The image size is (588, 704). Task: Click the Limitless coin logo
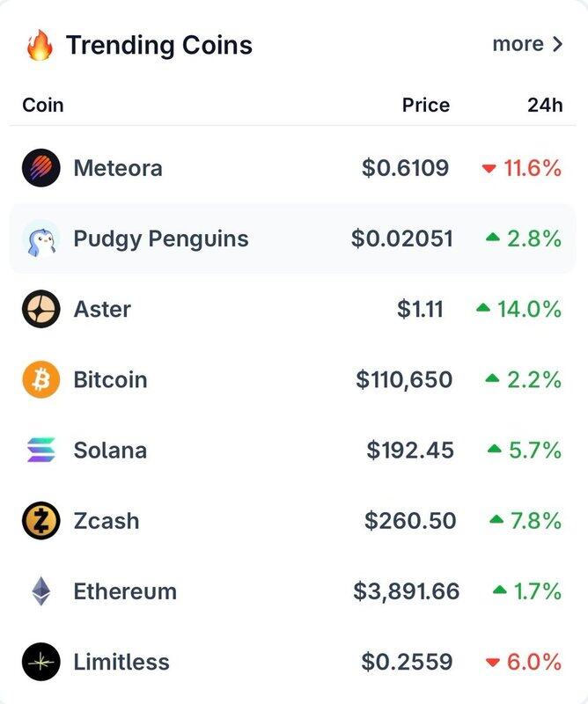point(40,662)
